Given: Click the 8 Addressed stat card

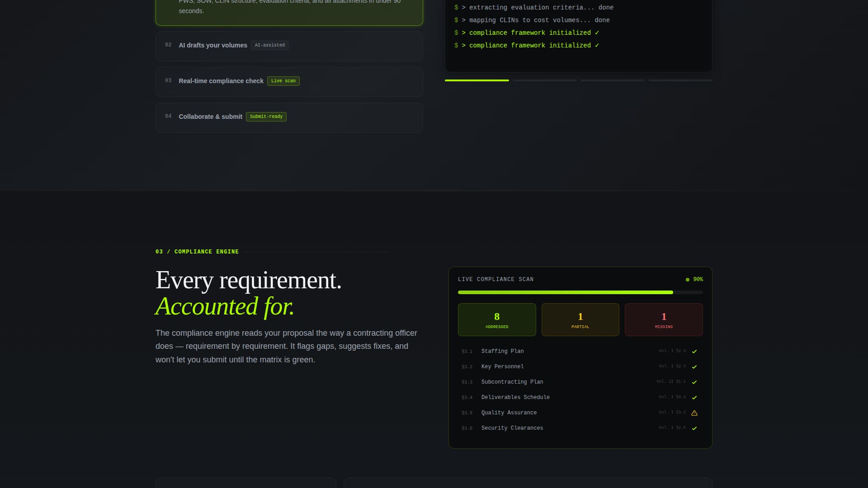Looking at the screenshot, I should click(x=497, y=319).
